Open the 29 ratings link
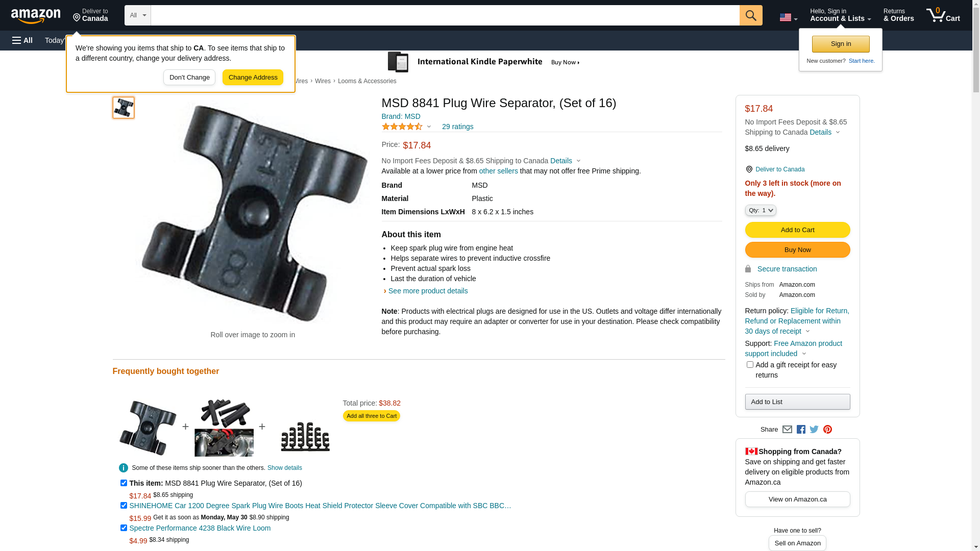 [457, 127]
